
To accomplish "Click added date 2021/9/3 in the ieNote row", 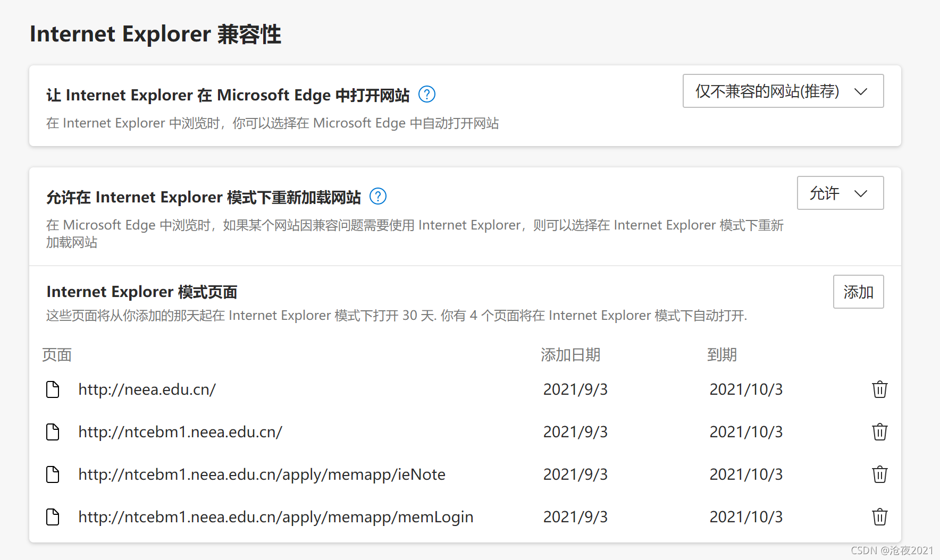I will click(575, 474).
